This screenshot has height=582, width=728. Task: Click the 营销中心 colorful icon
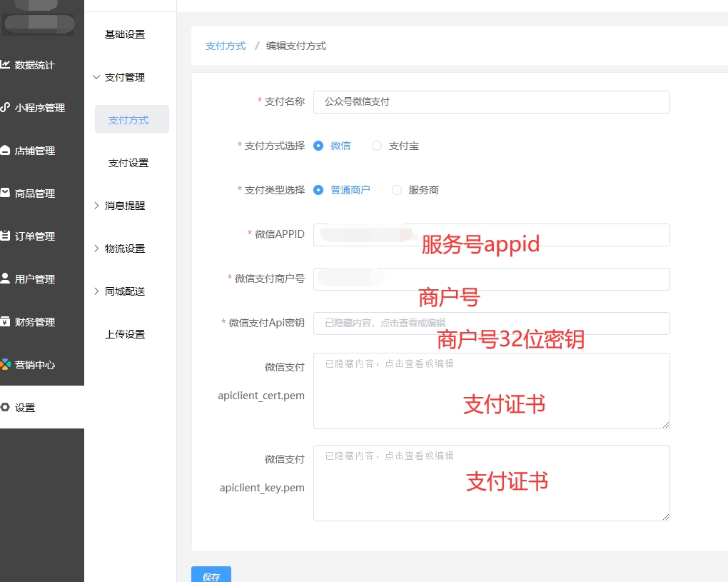(x=5, y=364)
